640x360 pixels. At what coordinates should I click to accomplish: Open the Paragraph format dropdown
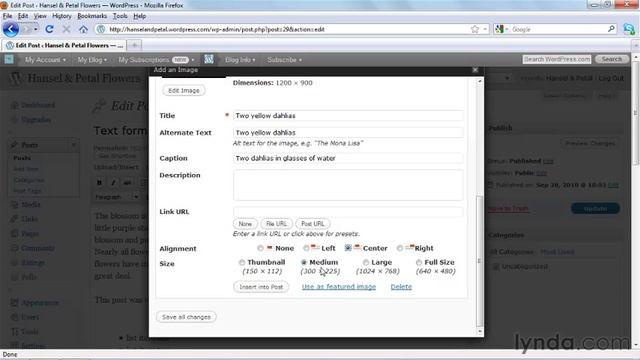click(x=117, y=197)
